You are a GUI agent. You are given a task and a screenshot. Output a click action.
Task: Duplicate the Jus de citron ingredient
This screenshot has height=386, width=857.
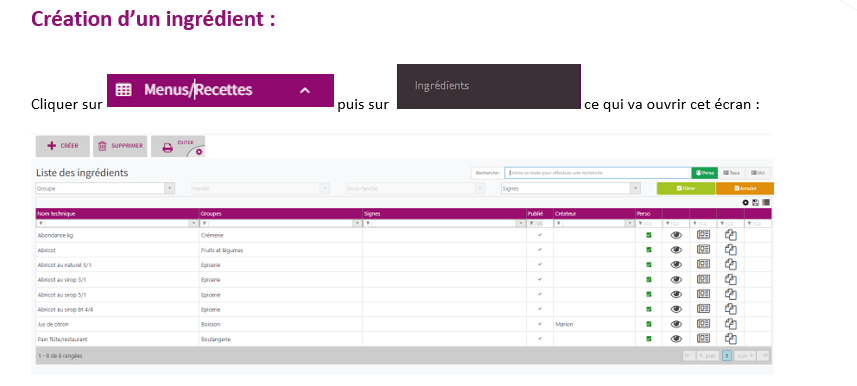pyautogui.click(x=731, y=324)
